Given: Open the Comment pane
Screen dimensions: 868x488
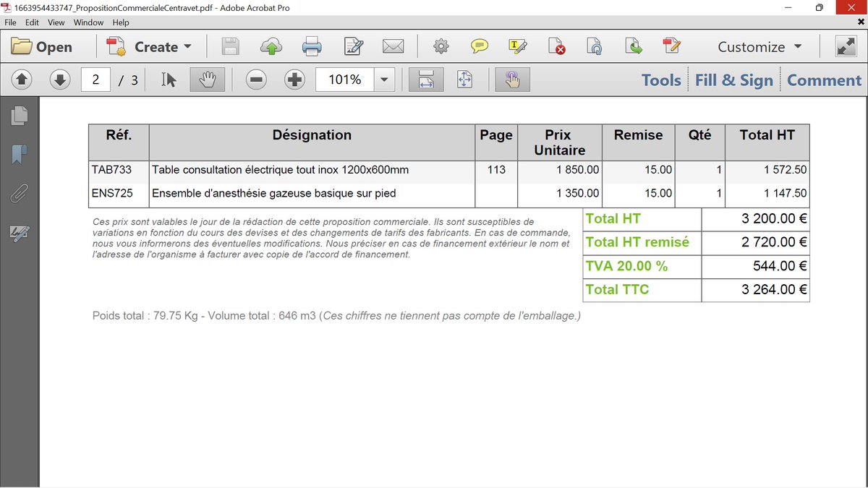Looking at the screenshot, I should point(825,80).
